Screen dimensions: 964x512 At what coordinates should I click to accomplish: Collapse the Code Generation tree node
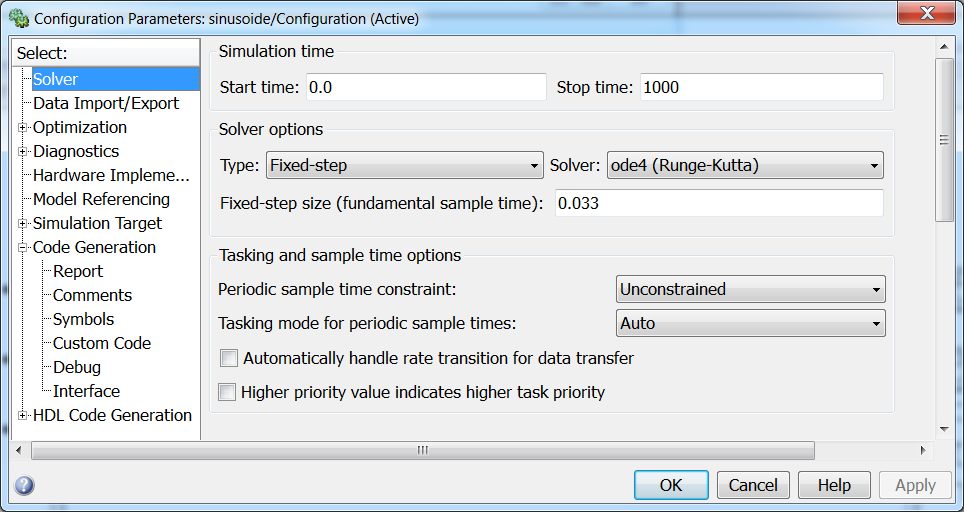[23, 247]
